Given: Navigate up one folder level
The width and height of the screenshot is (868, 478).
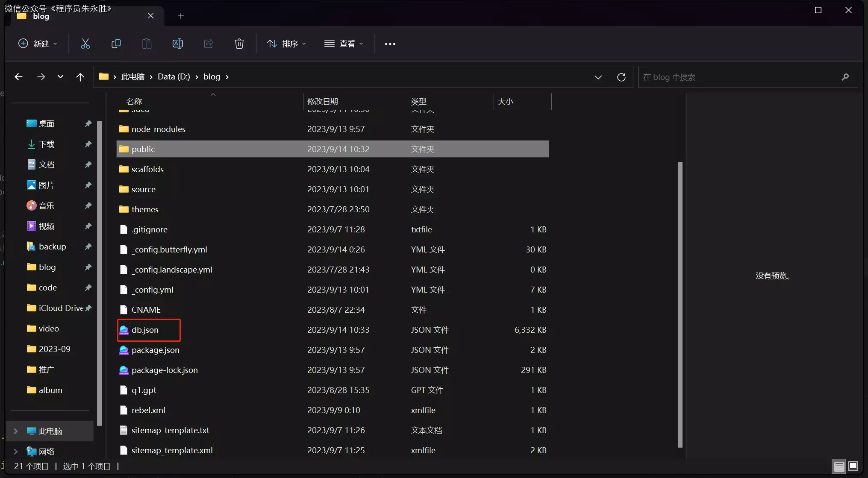Looking at the screenshot, I should (80, 77).
